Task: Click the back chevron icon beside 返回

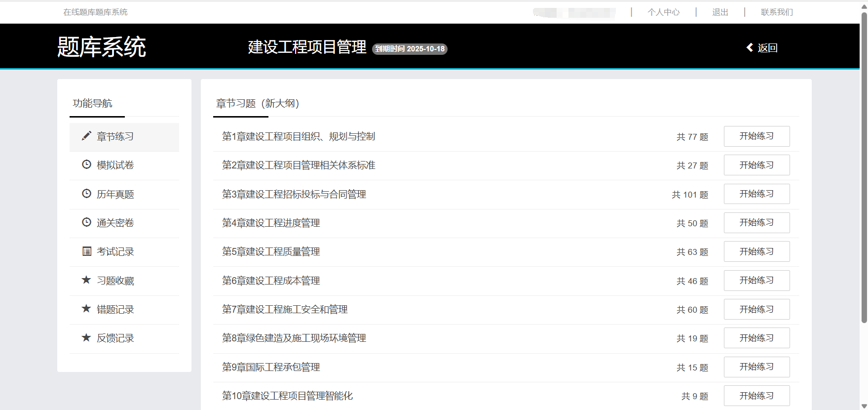Action: 750,47
